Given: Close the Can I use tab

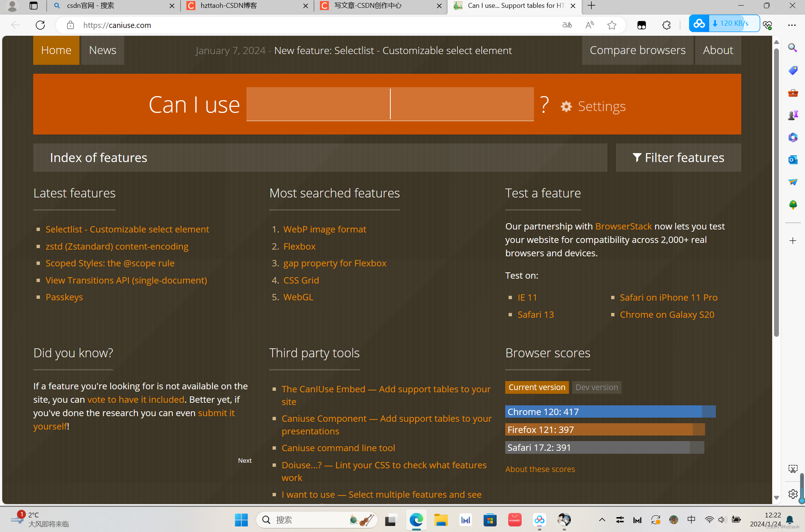Looking at the screenshot, I should pyautogui.click(x=573, y=6).
